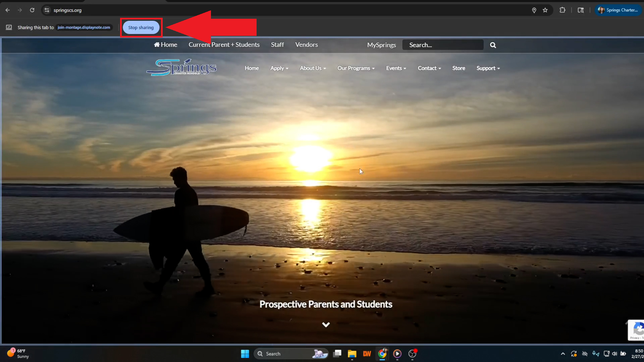Click the location pin icon in address bar

pyautogui.click(x=534, y=10)
